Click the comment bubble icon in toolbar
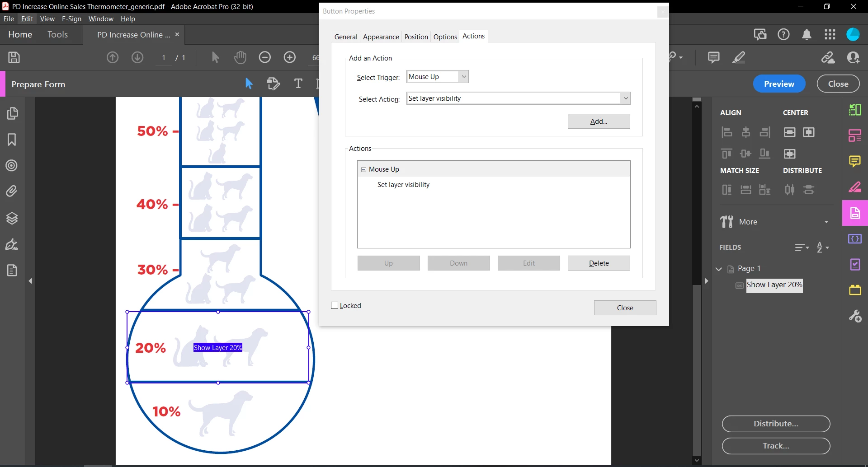This screenshot has width=868, height=467. [713, 57]
